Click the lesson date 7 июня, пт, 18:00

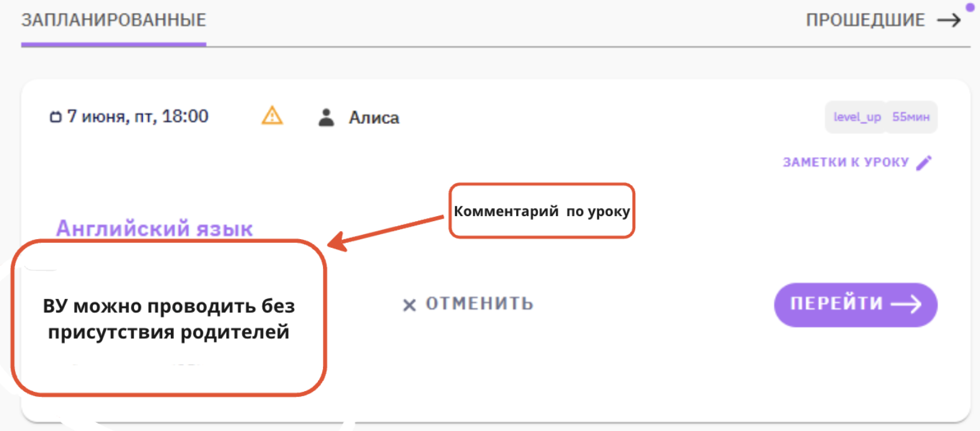pyautogui.click(x=138, y=116)
